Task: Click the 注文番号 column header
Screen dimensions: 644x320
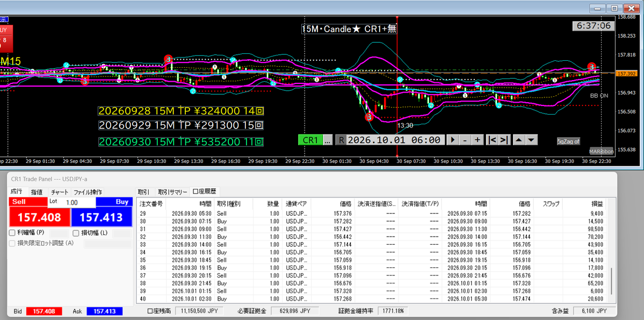Action: pyautogui.click(x=151, y=204)
